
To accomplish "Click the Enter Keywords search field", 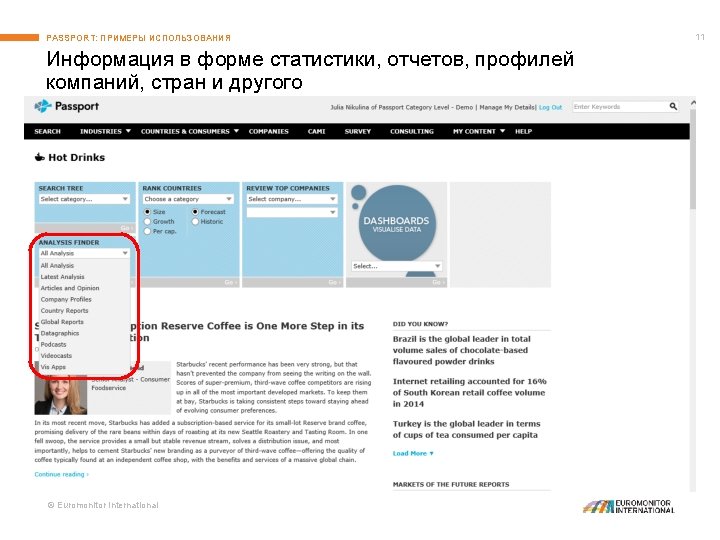I will click(620, 107).
